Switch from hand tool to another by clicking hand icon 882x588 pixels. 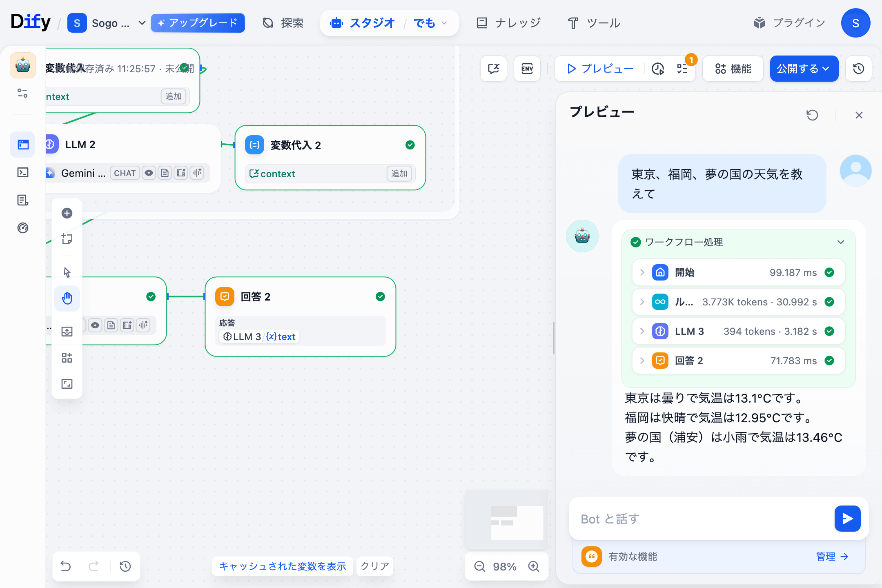click(x=67, y=298)
